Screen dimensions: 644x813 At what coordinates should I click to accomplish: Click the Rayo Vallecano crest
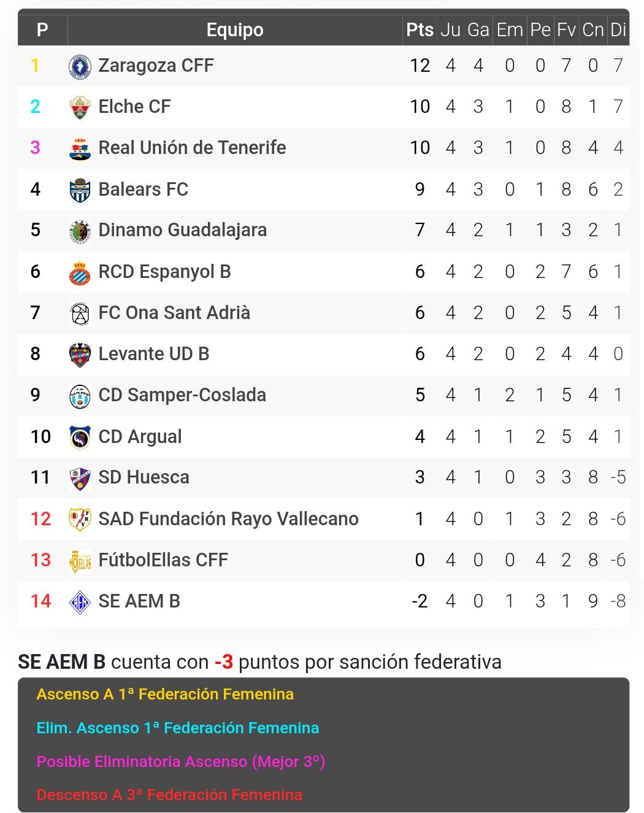(80, 519)
